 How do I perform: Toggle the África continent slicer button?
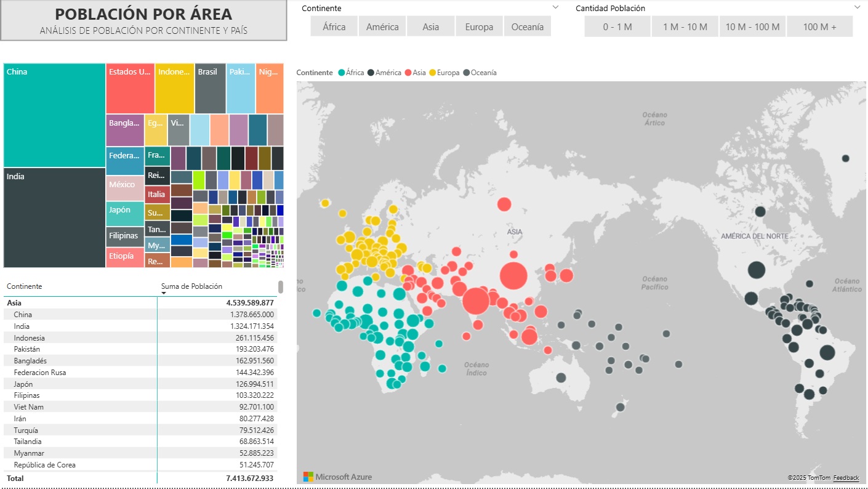(x=334, y=26)
